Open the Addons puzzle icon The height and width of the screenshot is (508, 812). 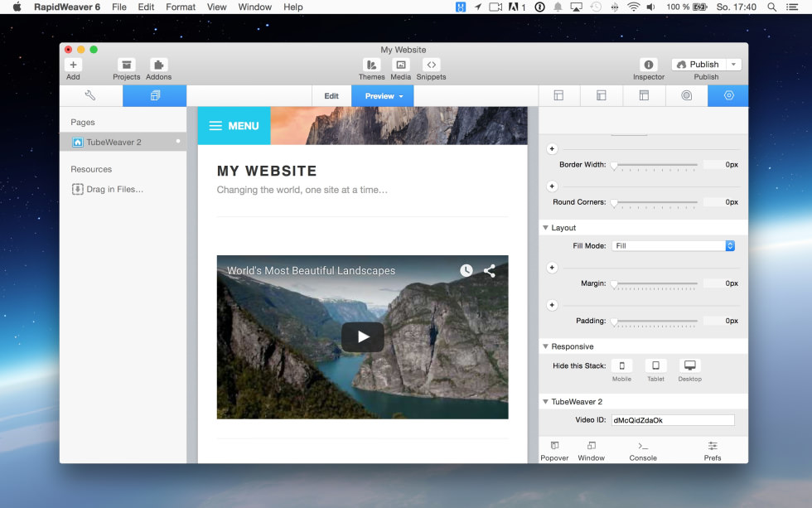coord(158,65)
